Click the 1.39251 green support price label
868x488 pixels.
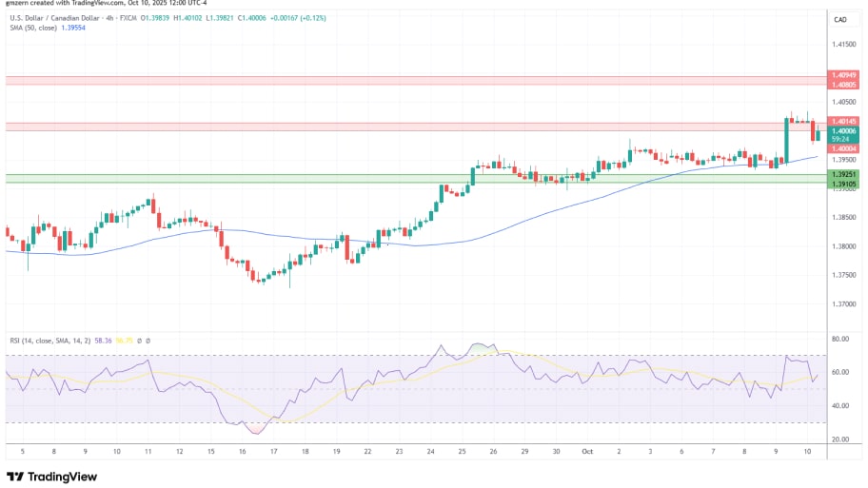[844, 175]
